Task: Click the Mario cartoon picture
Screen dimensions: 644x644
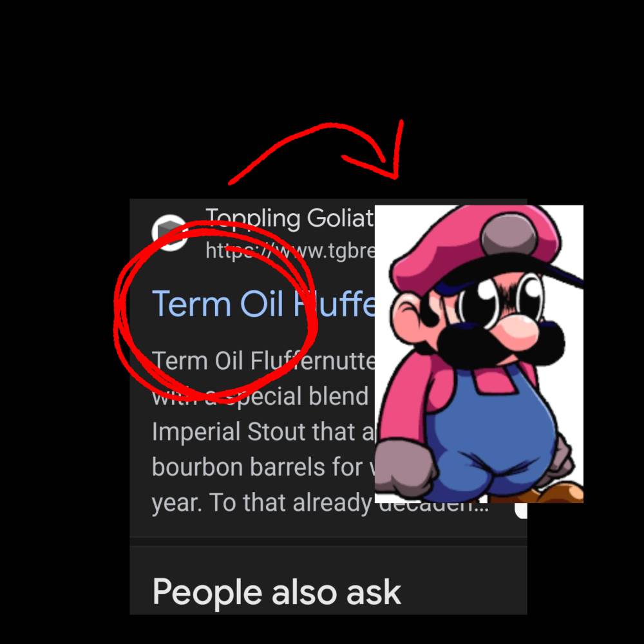Action: [x=479, y=354]
